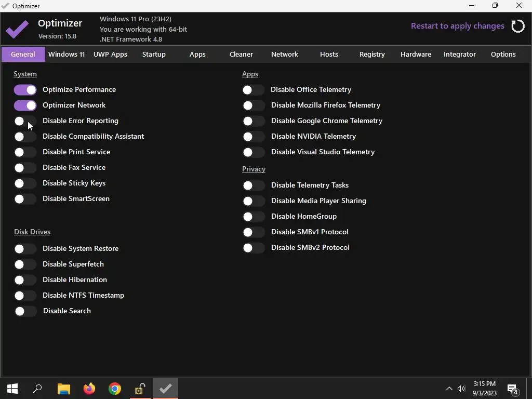Toggle Disable NTFS Timestamp switch
The height and width of the screenshot is (399, 532).
[25, 296]
